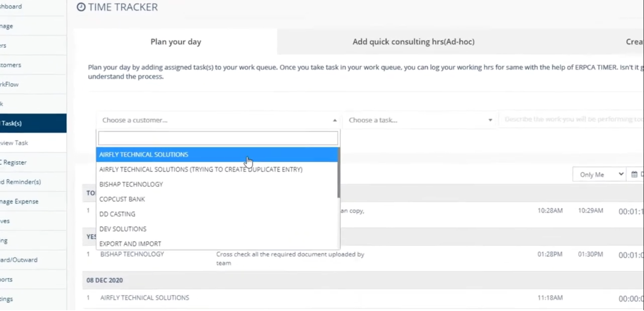Pick EXPORT AND IMPORT customer option
Image resolution: width=644 pixels, height=311 pixels.
tap(217, 243)
